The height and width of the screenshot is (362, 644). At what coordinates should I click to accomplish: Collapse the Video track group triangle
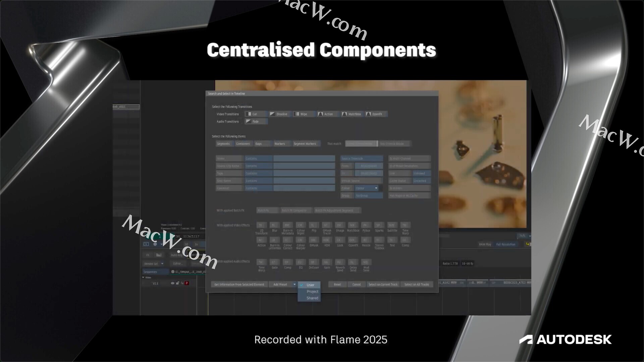[143, 278]
